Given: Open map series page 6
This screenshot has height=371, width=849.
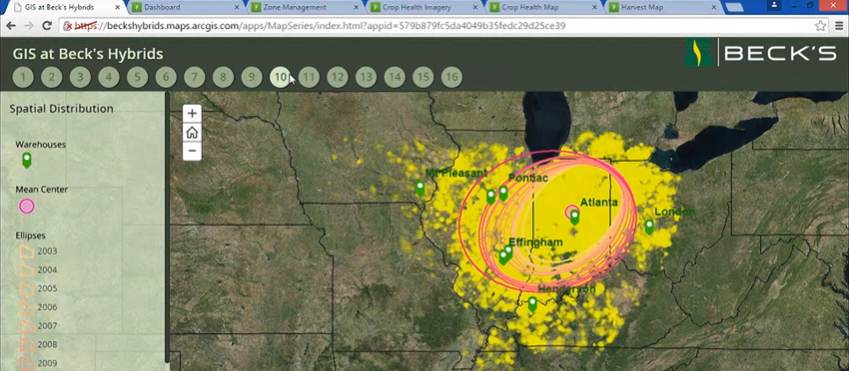Looking at the screenshot, I should coord(166,77).
